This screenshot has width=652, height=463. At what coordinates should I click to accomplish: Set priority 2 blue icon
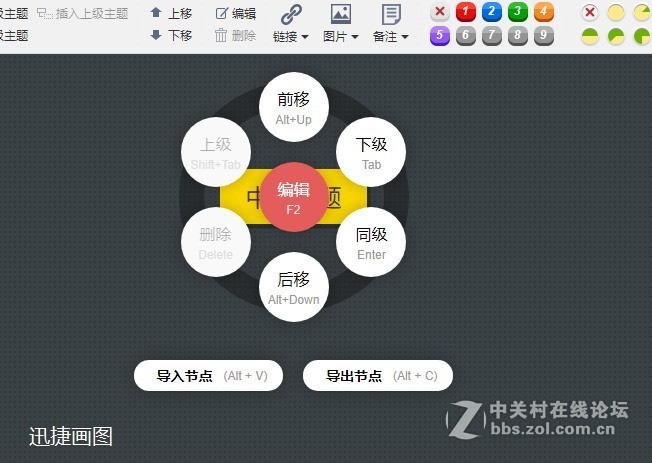tap(491, 12)
